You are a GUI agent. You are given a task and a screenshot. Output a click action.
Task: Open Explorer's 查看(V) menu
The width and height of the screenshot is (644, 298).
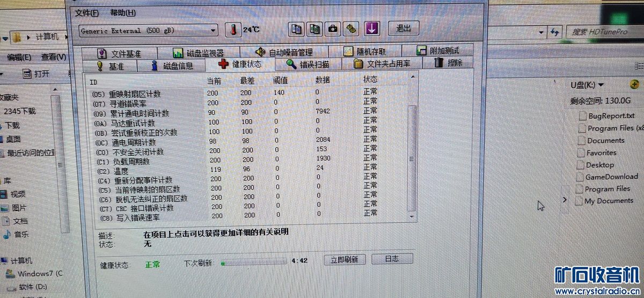coord(54,56)
